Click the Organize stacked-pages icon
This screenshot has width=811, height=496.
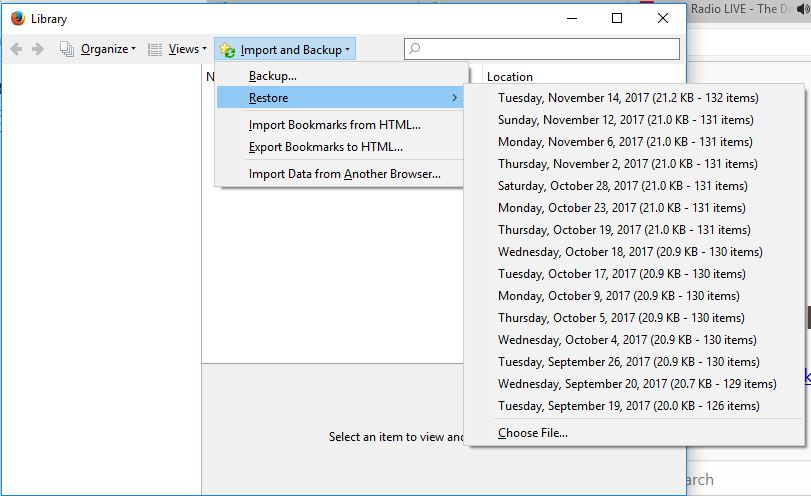67,49
